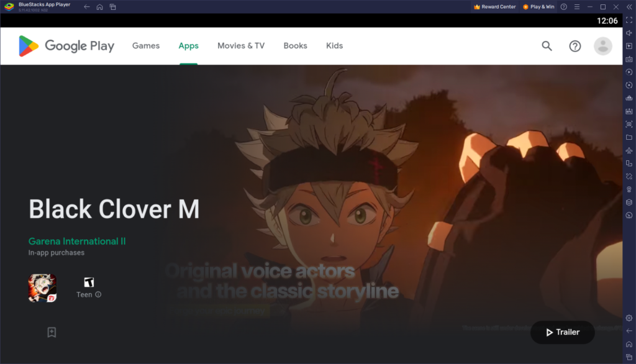
Task: Click the Teen rating info icon
Action: [x=98, y=294]
